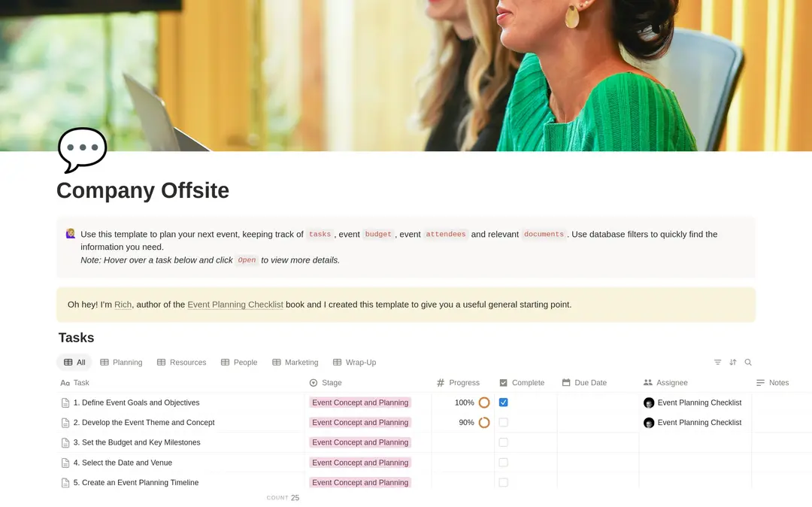This screenshot has width=812, height=507.
Task: Click the 100% progress ring
Action: (484, 402)
